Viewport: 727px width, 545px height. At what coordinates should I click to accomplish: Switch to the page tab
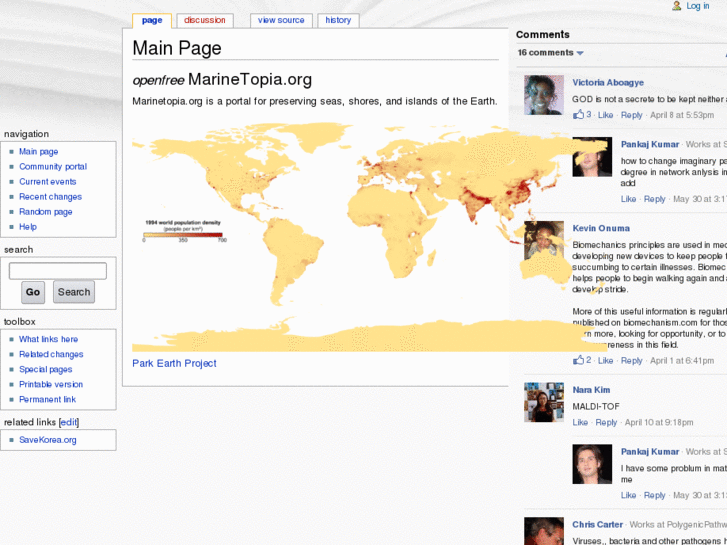click(152, 20)
